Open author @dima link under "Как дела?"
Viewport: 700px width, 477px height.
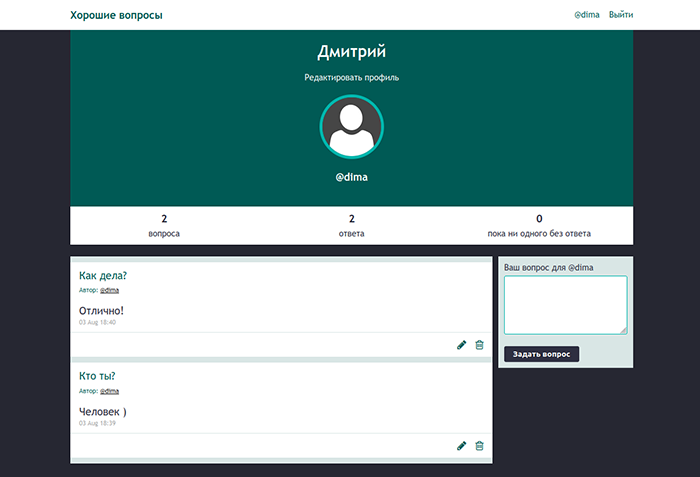pyautogui.click(x=109, y=290)
